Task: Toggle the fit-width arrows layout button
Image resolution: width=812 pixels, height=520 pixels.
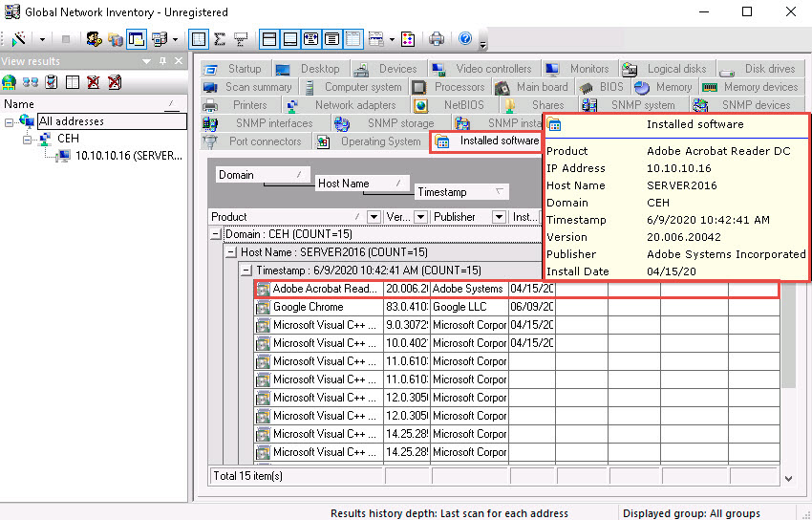Action: coord(311,39)
